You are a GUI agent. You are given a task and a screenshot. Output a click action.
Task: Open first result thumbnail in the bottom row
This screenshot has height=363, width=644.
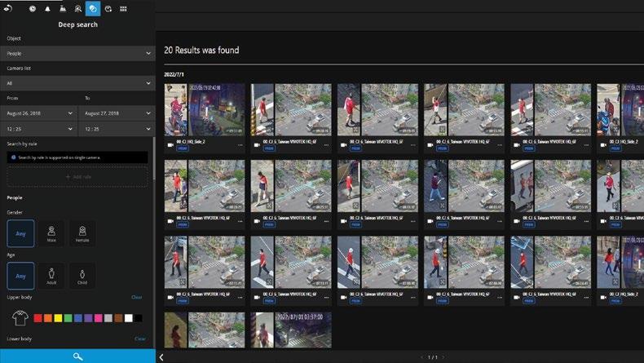pos(205,330)
